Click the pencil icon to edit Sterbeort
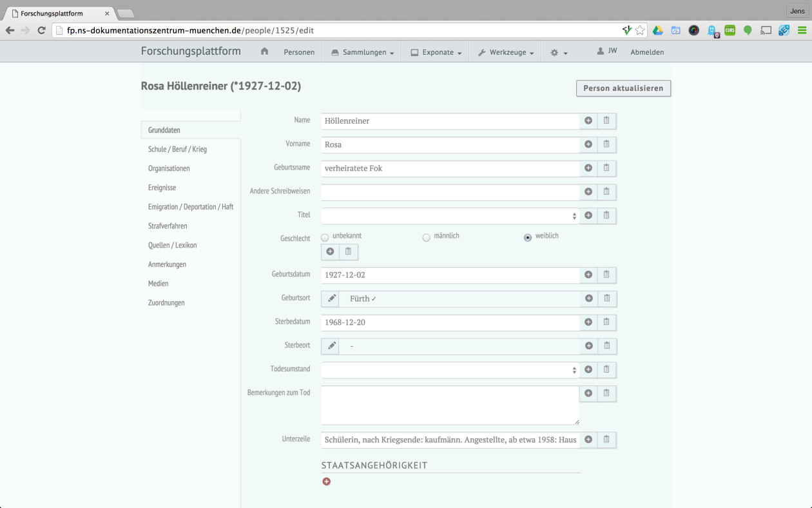 (x=331, y=346)
